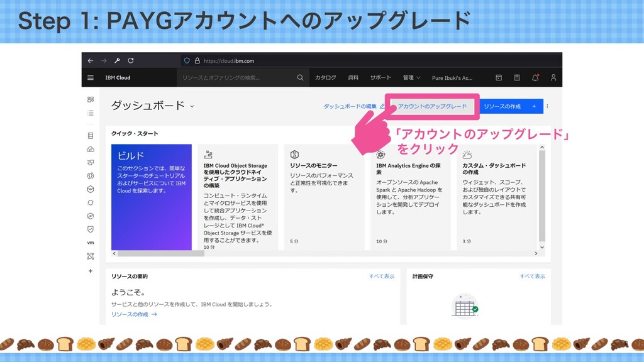Open the IBM Cloud Shell icon

pyautogui.click(x=499, y=77)
